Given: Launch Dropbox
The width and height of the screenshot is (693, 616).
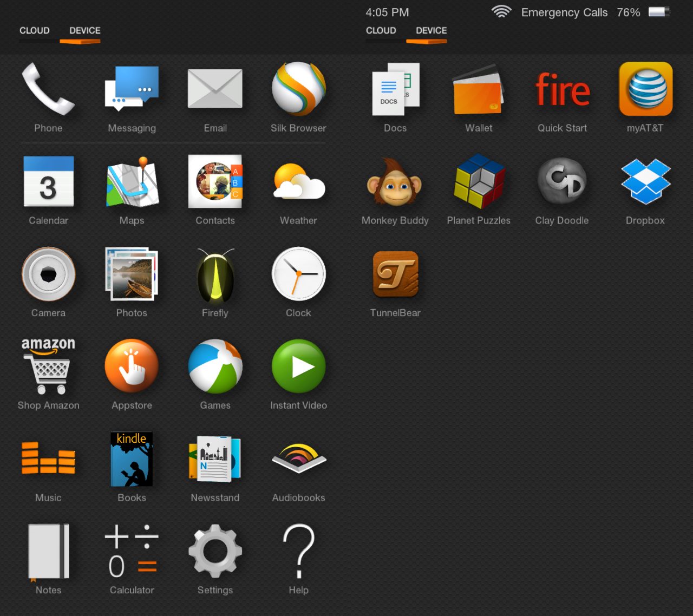Looking at the screenshot, I should tap(645, 181).
